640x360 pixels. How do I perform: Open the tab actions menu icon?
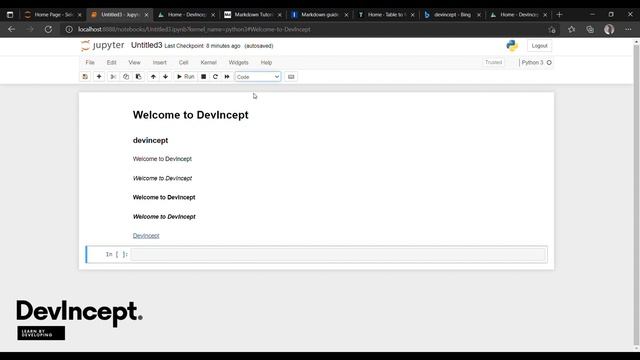tap(10, 15)
